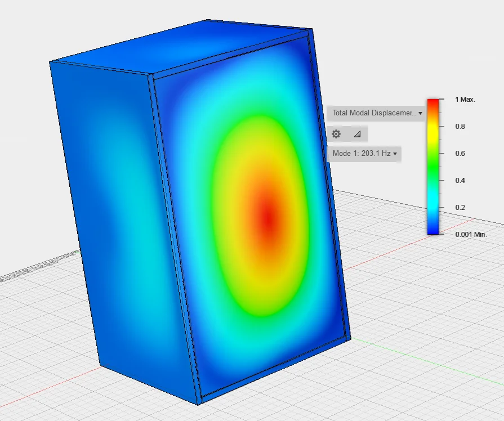Select the "1 Max." legend label
The height and width of the screenshot is (421, 504).
tap(465, 100)
